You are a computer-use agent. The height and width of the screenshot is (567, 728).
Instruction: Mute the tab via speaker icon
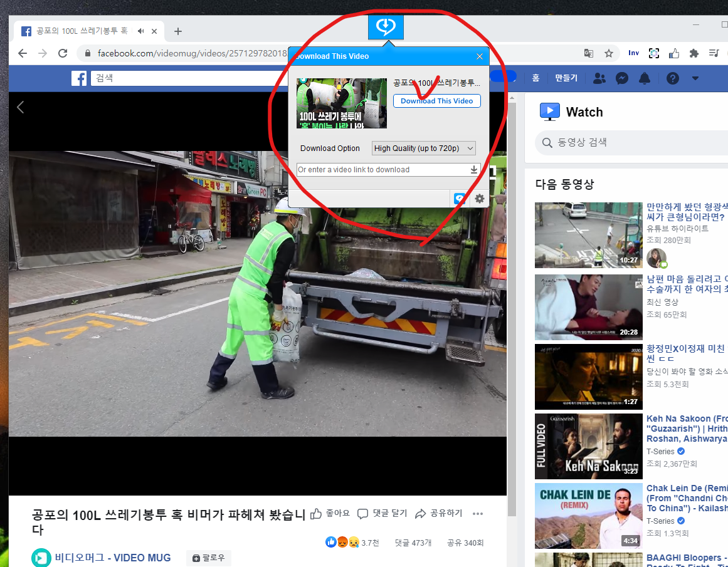pos(140,31)
